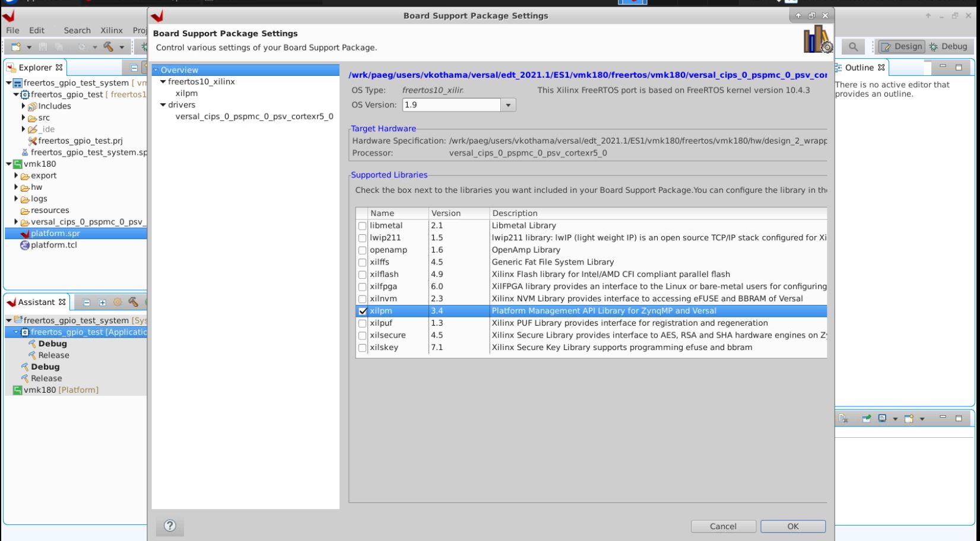
Task: Enable the lwip211 library checkbox
Action: click(x=362, y=238)
